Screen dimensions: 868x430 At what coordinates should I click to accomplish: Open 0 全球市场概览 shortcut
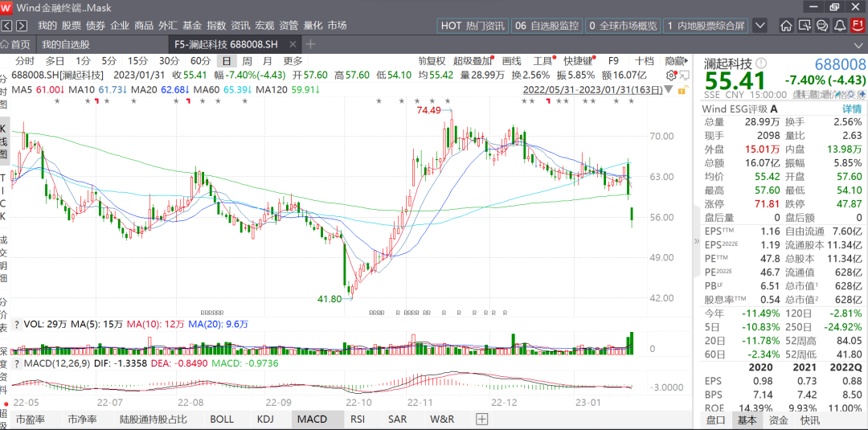(x=623, y=26)
